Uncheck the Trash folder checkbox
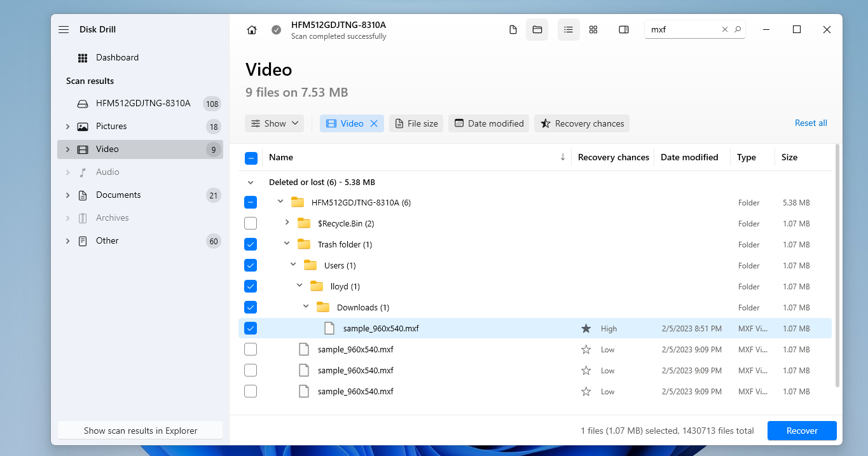 click(251, 244)
